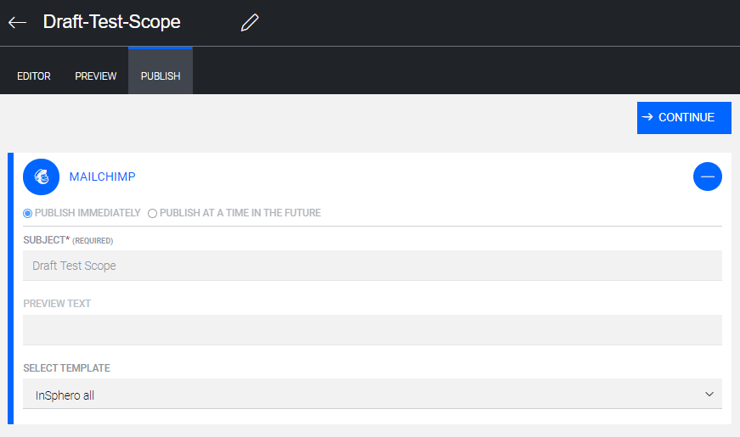Select Publish Immediately radio button
This screenshot has width=740, height=437.
(27, 213)
